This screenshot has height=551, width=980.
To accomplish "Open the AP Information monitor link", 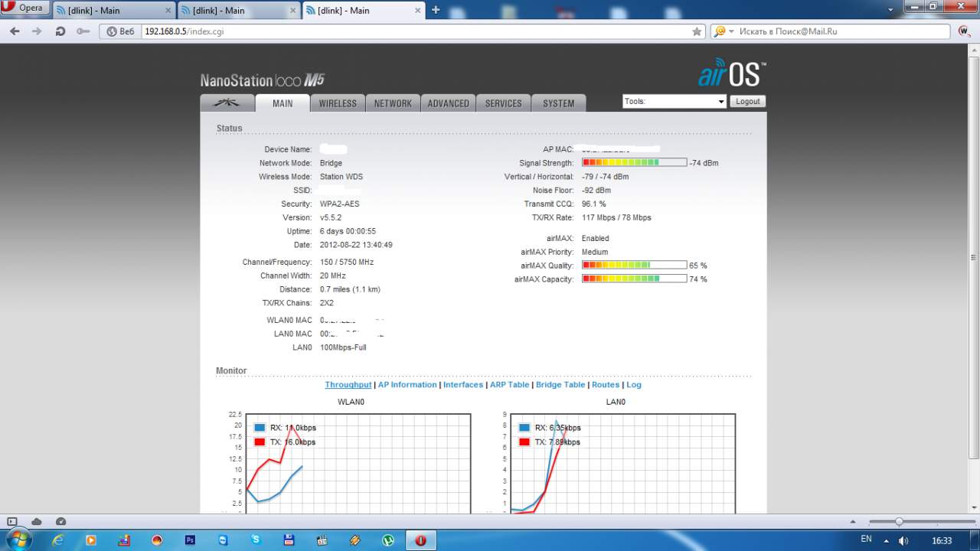I will pos(407,385).
